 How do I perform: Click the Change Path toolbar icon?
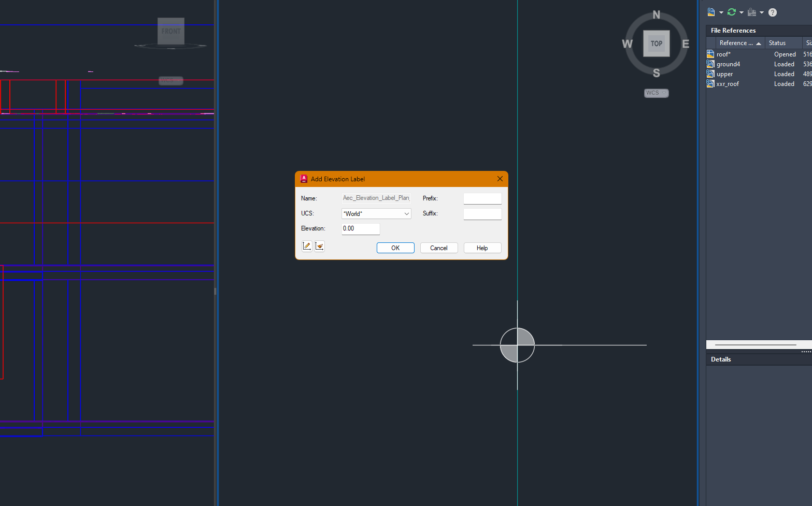(752, 12)
